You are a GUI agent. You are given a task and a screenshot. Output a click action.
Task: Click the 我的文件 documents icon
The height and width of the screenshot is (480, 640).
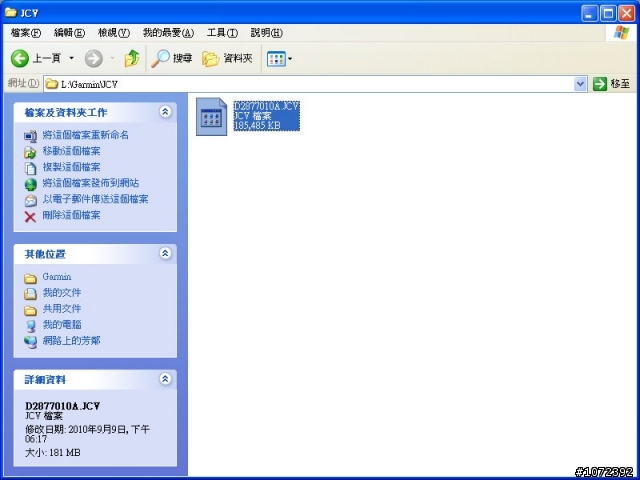click(x=30, y=294)
